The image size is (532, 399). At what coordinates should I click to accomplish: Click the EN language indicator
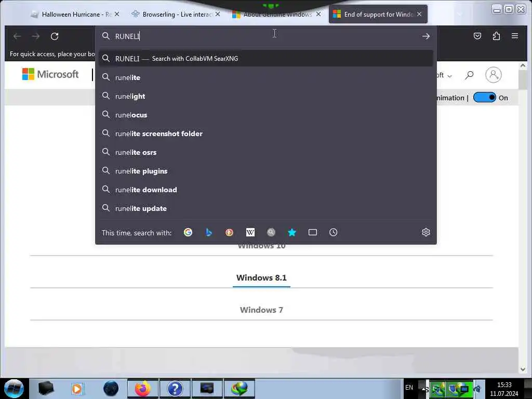pyautogui.click(x=409, y=388)
